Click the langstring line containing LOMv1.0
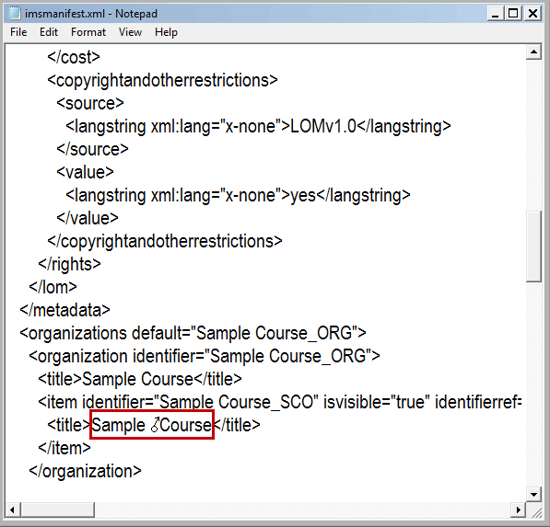This screenshot has width=550, height=527. (258, 127)
